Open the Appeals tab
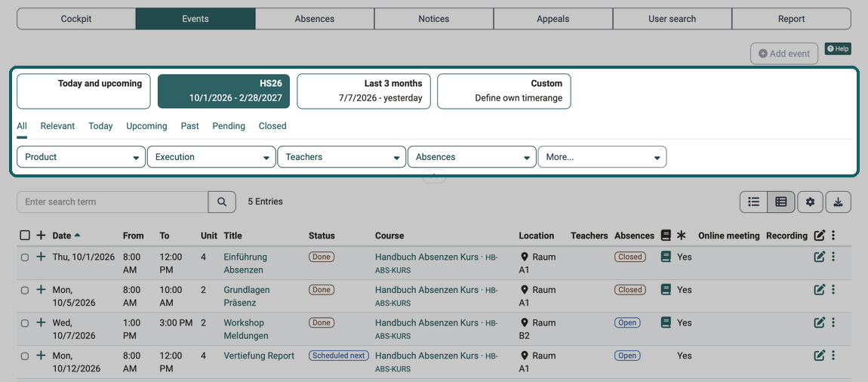Viewport: 868px width, 382px height. click(553, 19)
